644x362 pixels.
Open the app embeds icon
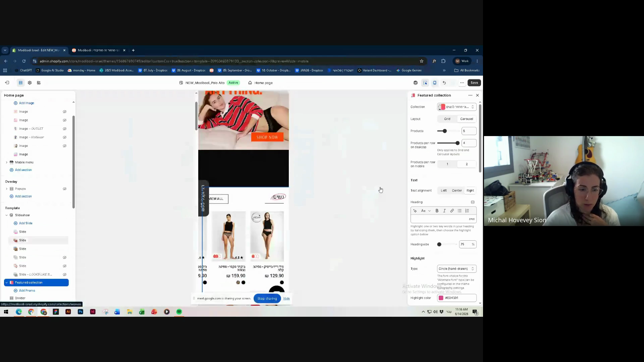(39, 83)
